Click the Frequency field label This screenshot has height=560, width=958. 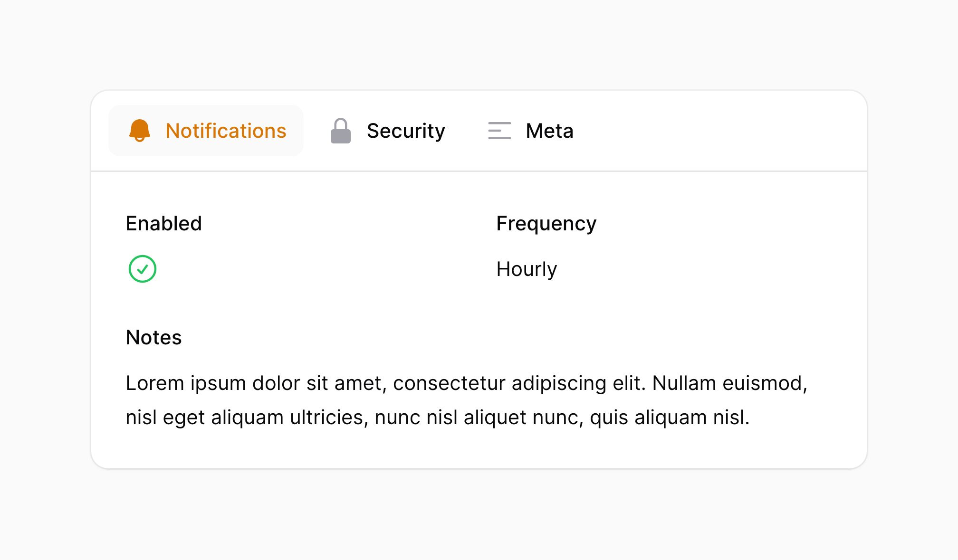click(x=546, y=224)
